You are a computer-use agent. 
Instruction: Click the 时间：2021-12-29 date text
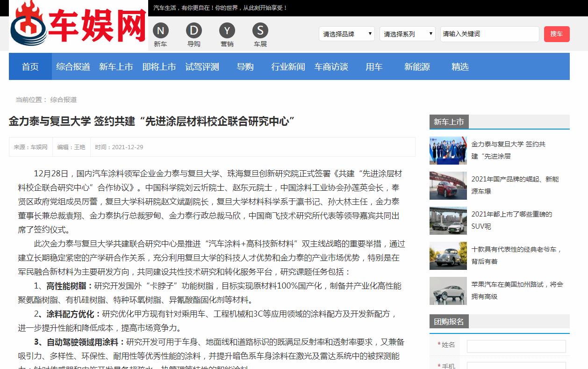(119, 147)
